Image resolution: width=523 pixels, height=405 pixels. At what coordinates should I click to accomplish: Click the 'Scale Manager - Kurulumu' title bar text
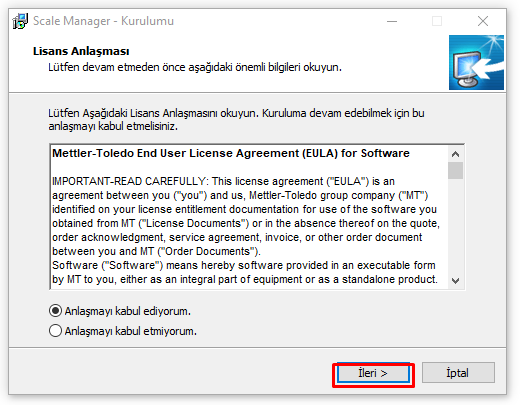[x=103, y=21]
